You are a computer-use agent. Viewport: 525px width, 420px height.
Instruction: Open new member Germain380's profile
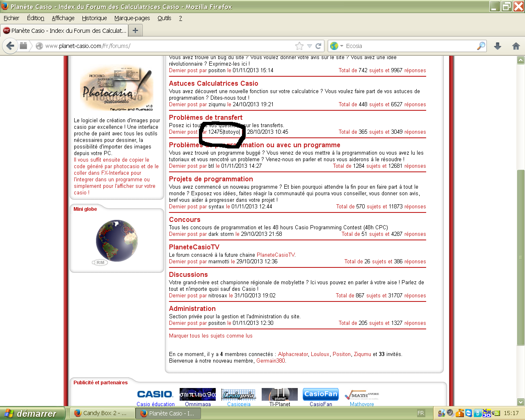pyautogui.click(x=271, y=361)
